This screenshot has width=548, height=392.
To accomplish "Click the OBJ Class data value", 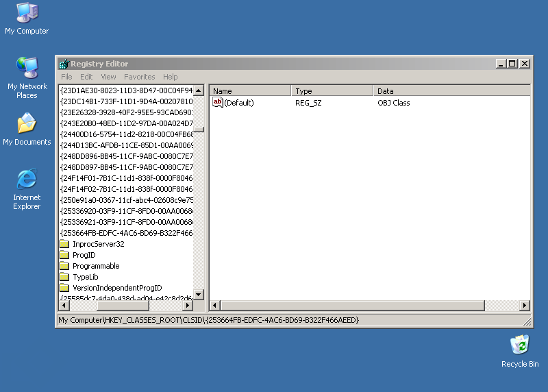I will [393, 103].
